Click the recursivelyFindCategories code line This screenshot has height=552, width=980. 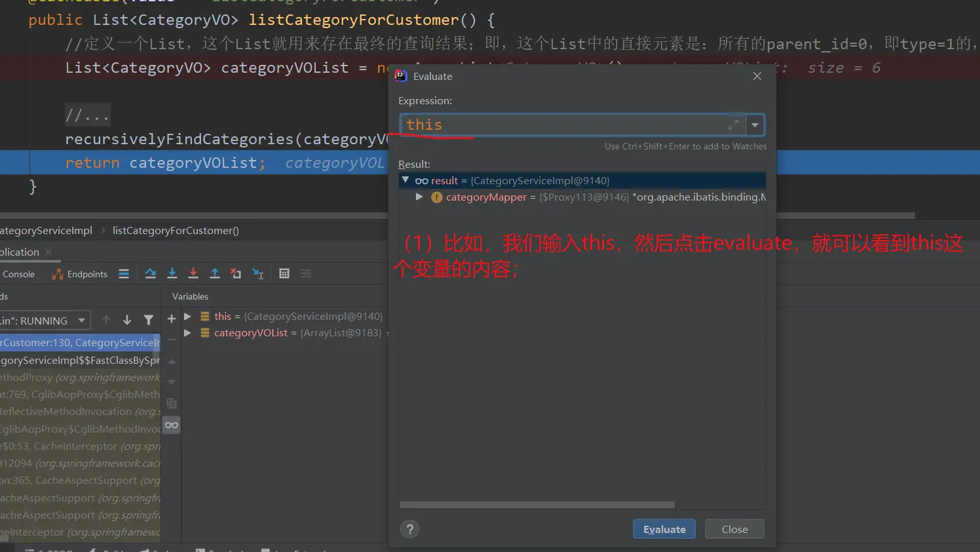(x=226, y=139)
